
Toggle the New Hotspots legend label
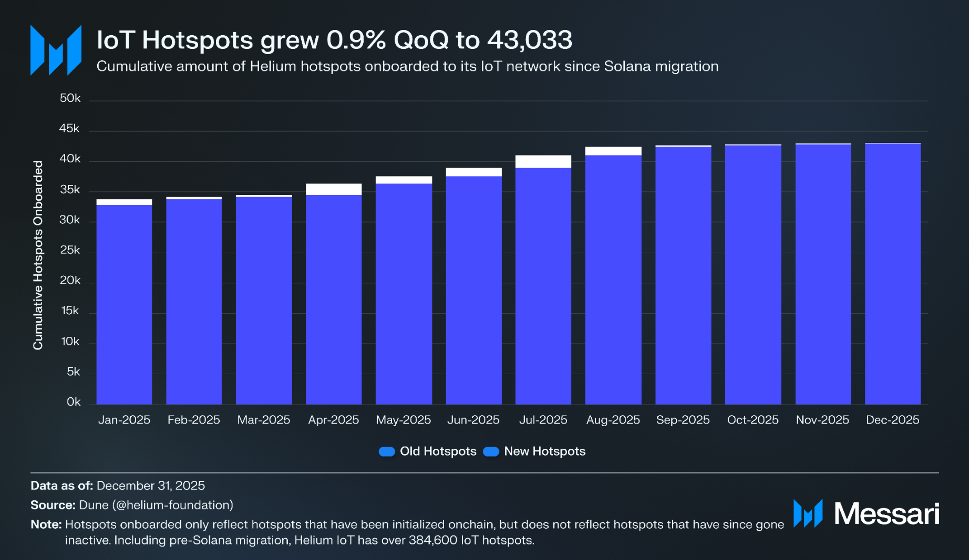click(x=545, y=452)
